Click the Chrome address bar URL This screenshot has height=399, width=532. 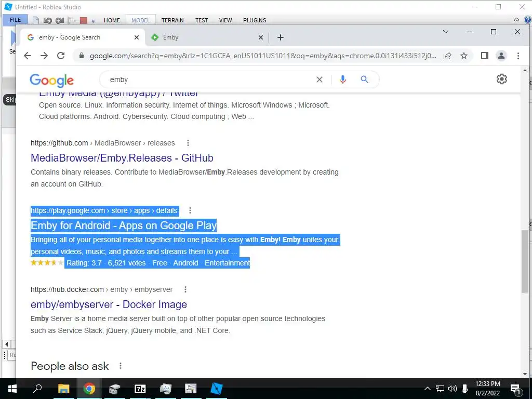pyautogui.click(x=263, y=56)
